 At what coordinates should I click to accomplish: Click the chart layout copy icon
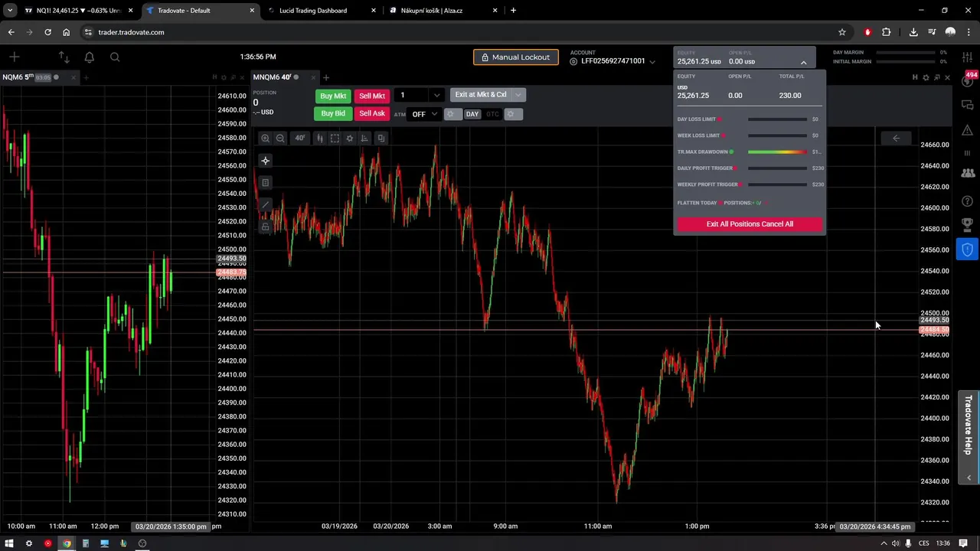[x=381, y=139]
